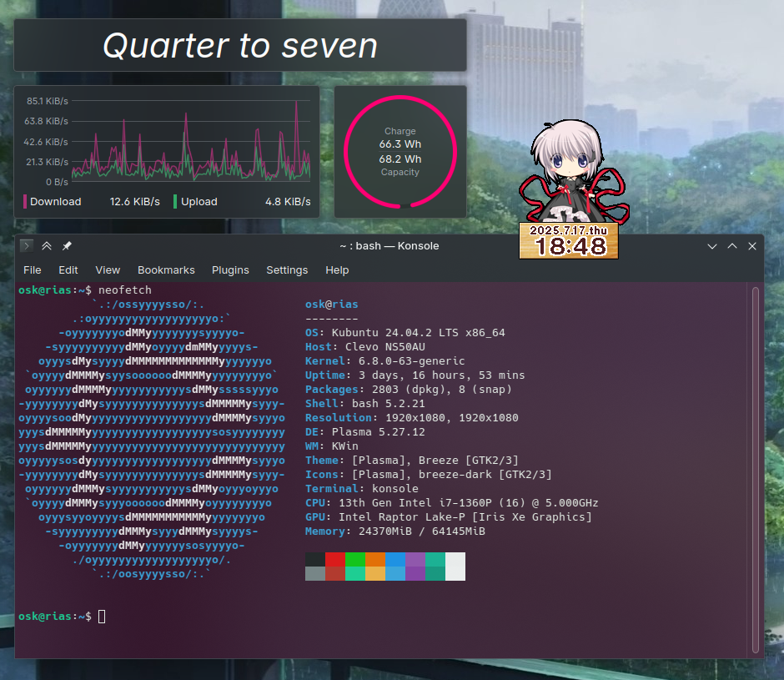784x680 pixels.
Task: Click the Upload legend label
Action: pos(199,202)
